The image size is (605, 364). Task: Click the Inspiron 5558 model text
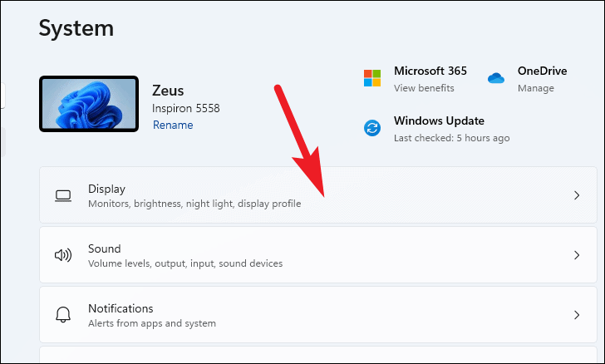point(186,108)
